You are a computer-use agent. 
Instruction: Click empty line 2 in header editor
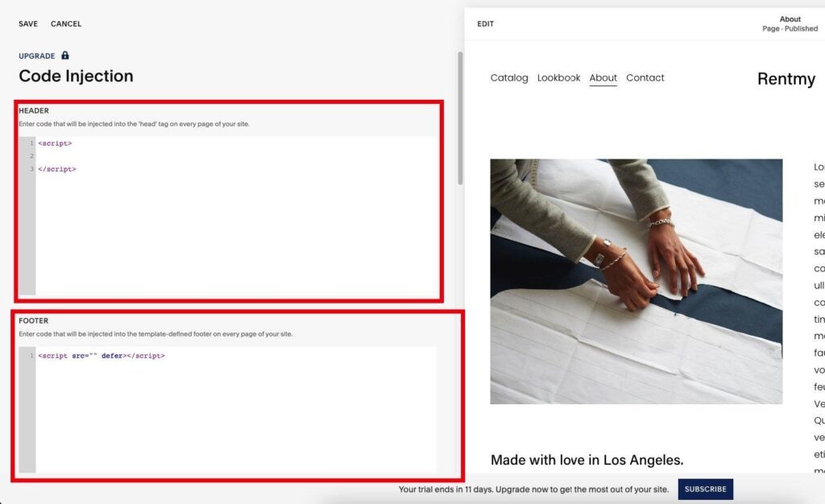click(236, 156)
